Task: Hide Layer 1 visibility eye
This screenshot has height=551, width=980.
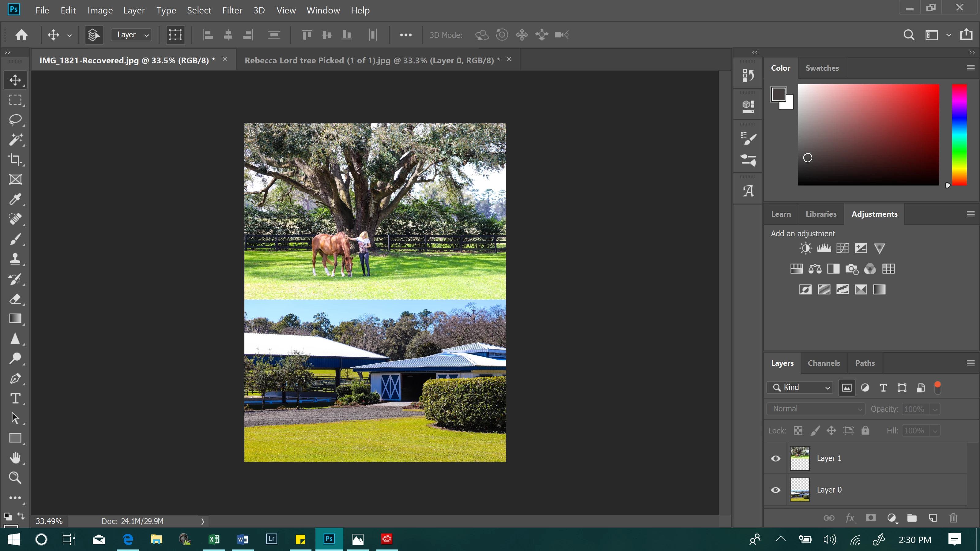Action: pyautogui.click(x=775, y=458)
